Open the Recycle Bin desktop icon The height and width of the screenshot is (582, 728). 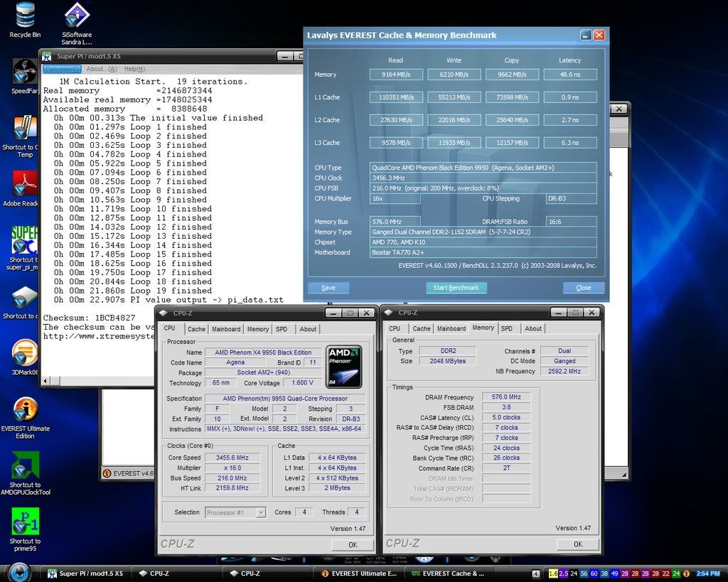coord(25,15)
